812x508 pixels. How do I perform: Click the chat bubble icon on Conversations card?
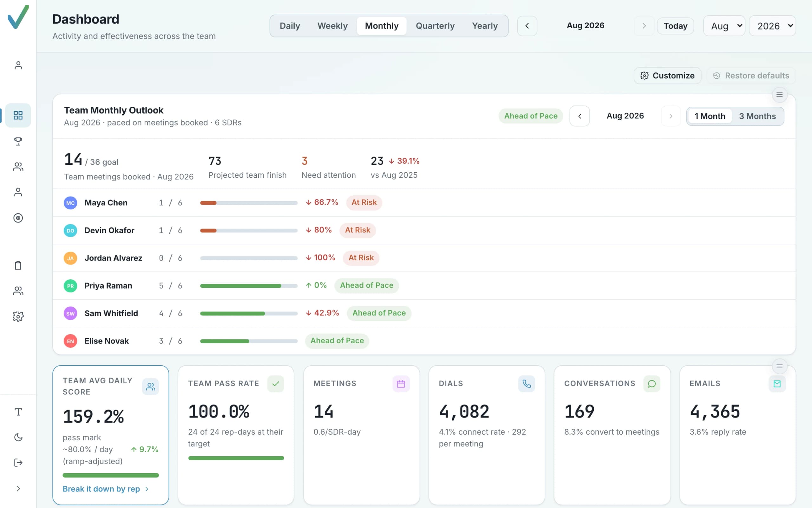point(652,384)
